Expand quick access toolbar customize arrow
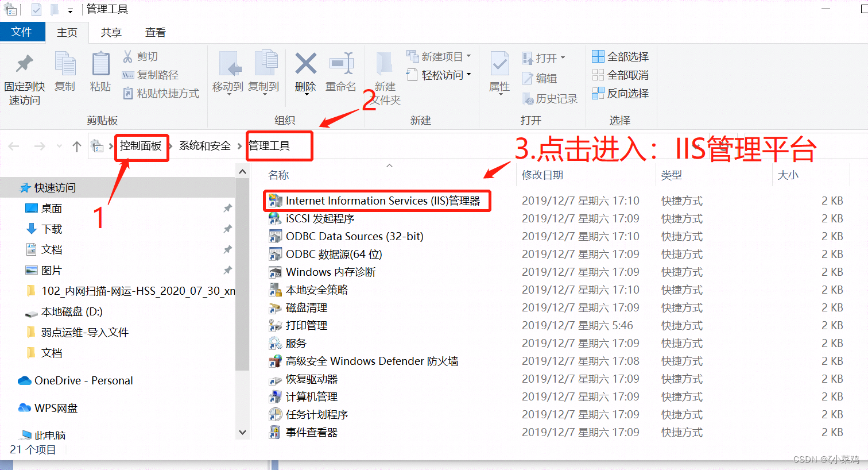 pyautogui.click(x=70, y=10)
